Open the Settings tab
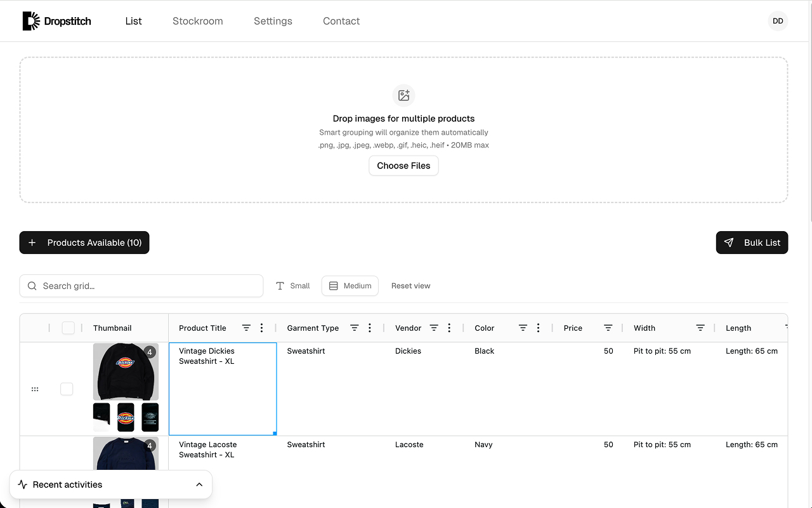The height and width of the screenshot is (508, 812). (x=273, y=21)
